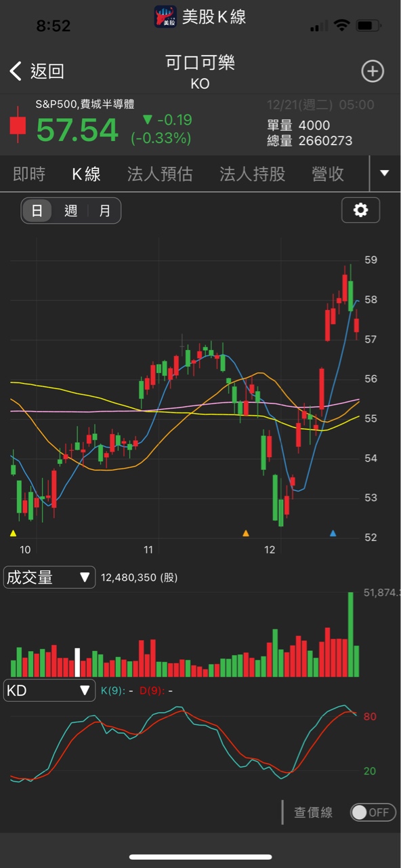Toggle the 查價線 OFF switch

(x=373, y=812)
